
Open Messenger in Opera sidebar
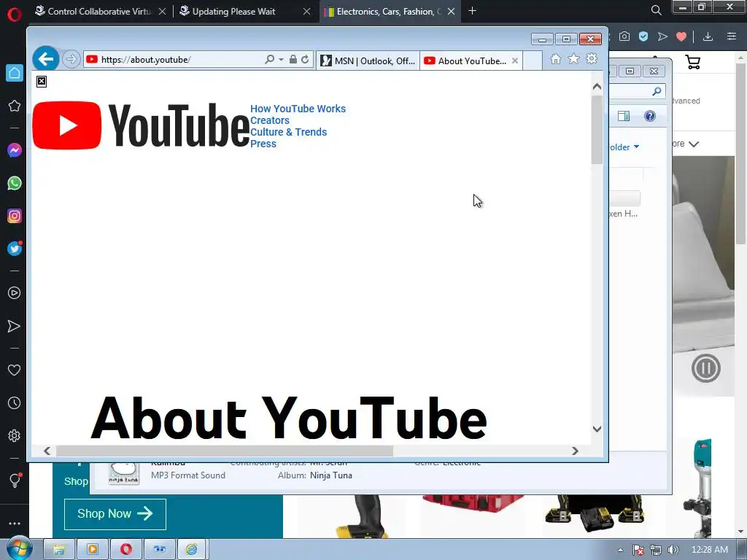pyautogui.click(x=15, y=150)
